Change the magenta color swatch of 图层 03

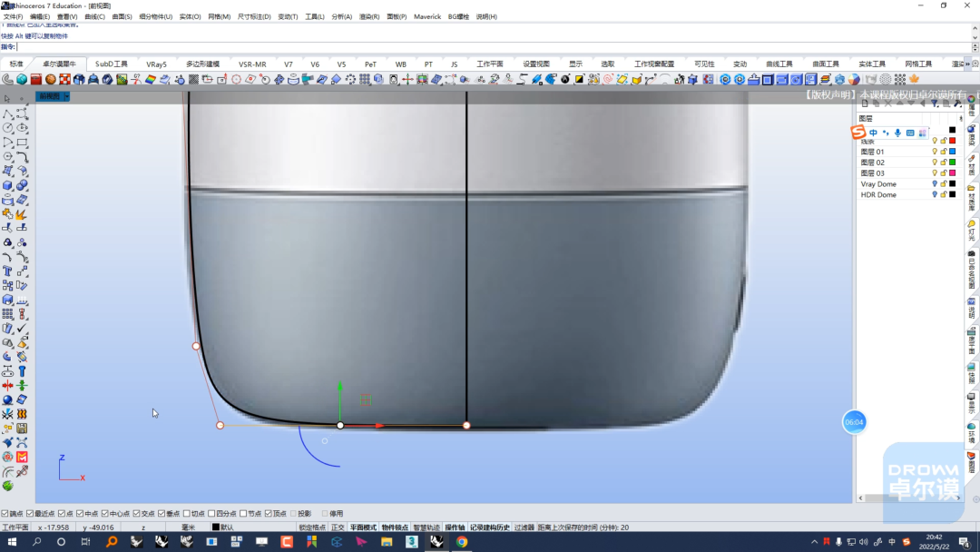[953, 173]
